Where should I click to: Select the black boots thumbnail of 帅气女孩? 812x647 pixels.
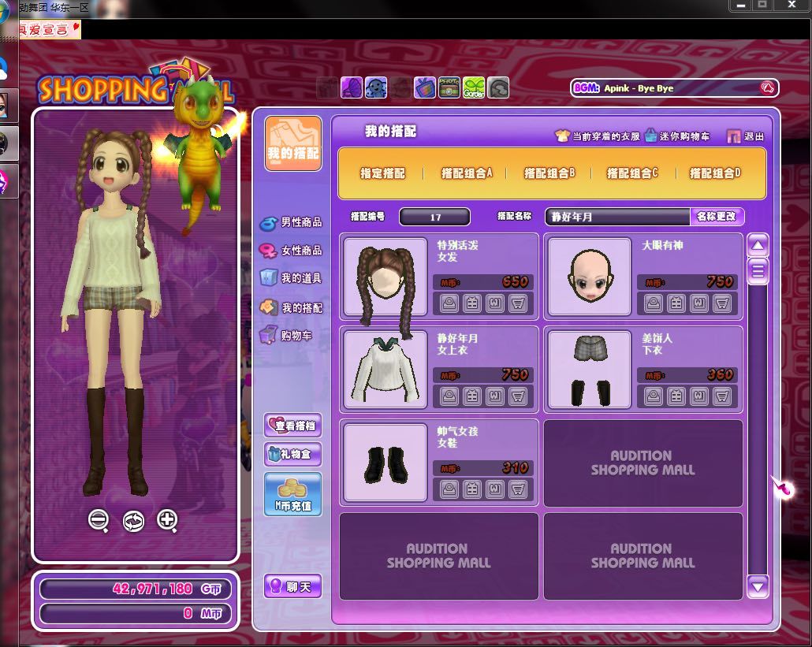click(x=386, y=463)
